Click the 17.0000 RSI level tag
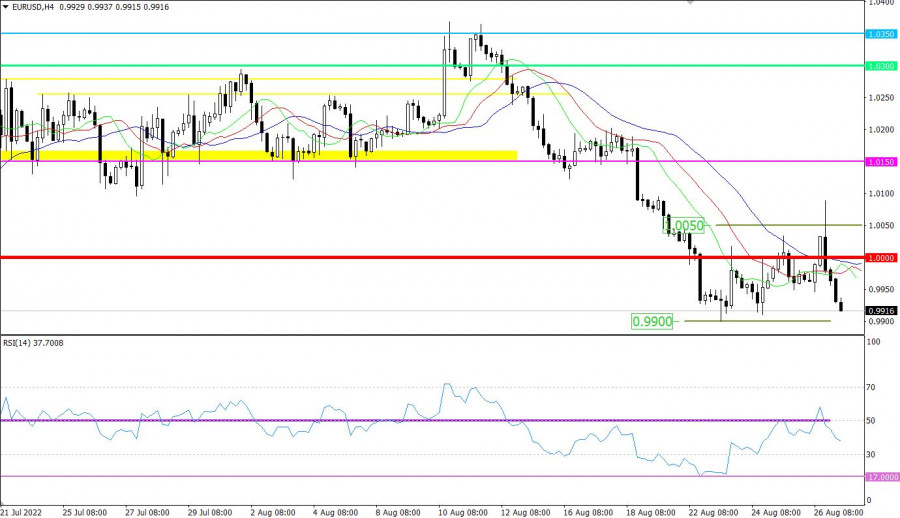Viewport: 900px width, 518px height. click(x=881, y=477)
